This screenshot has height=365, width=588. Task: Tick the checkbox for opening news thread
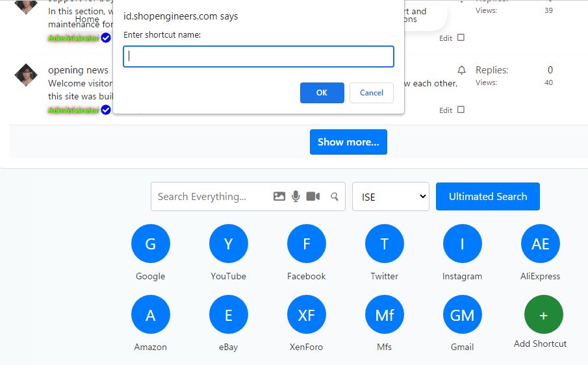coord(461,109)
